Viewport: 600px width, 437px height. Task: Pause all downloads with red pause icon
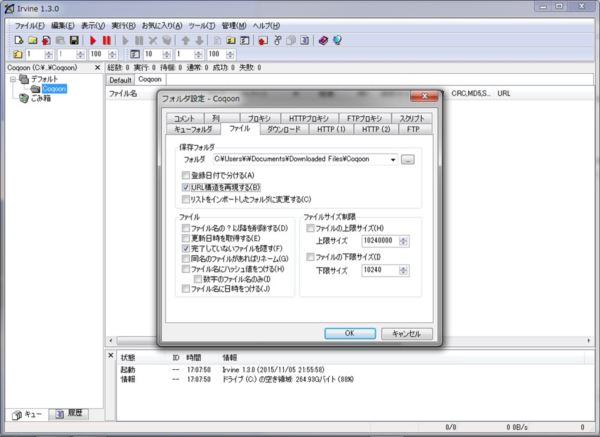pos(106,40)
